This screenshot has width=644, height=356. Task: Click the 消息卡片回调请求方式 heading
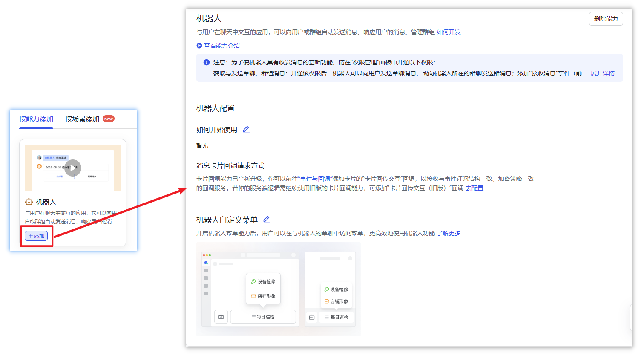click(x=230, y=166)
